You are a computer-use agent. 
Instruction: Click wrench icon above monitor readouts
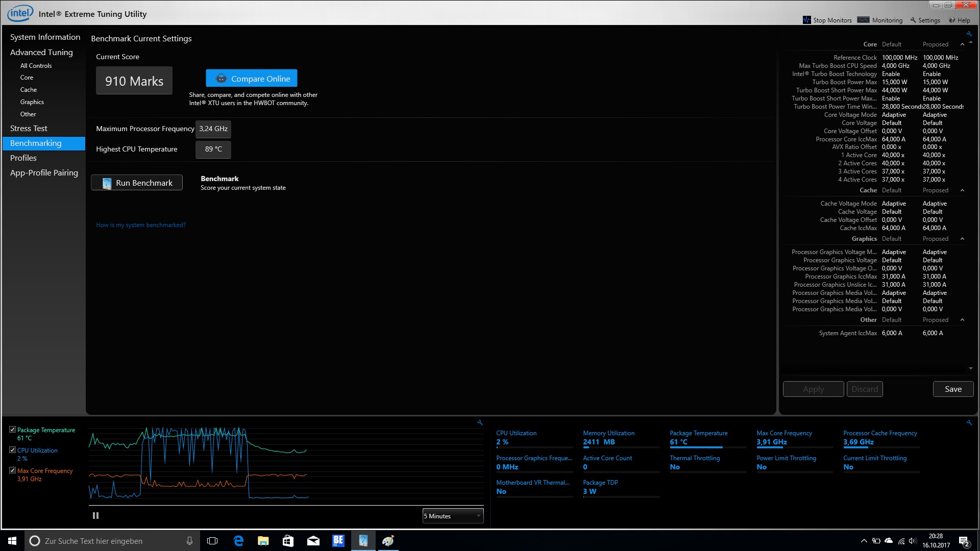pos(969,422)
